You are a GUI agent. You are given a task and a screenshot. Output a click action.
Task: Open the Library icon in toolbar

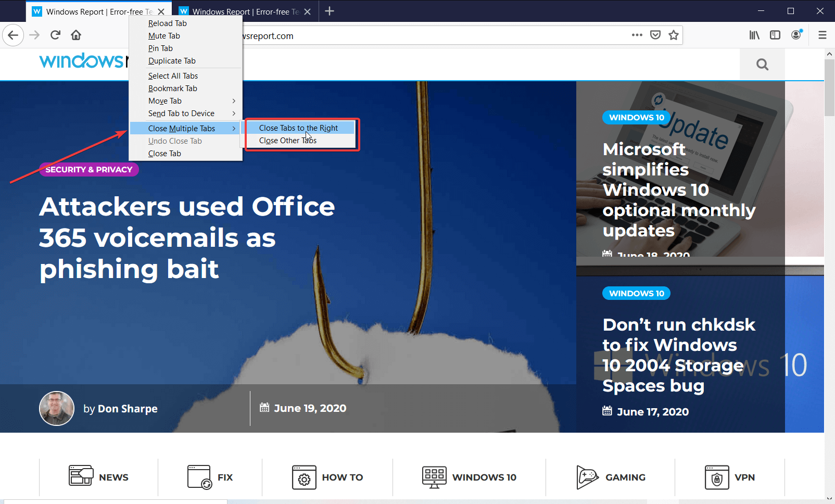(754, 35)
